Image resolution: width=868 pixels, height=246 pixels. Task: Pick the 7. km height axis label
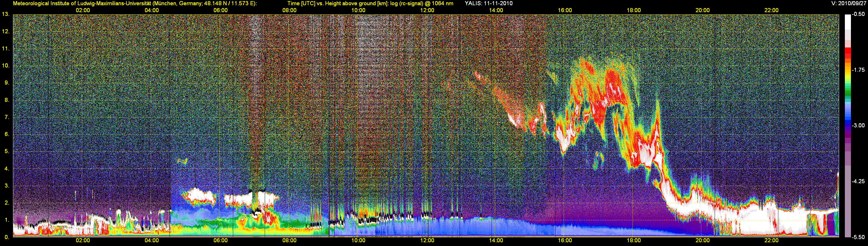pyautogui.click(x=6, y=117)
